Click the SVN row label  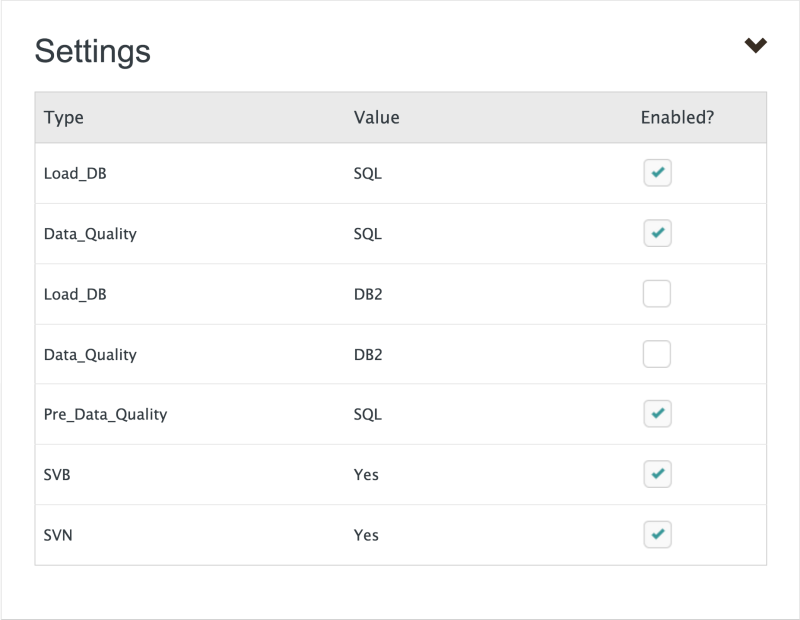pyautogui.click(x=58, y=535)
